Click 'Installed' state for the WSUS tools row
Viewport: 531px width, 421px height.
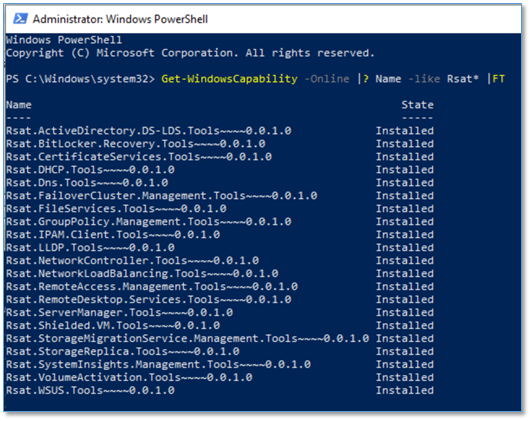click(x=405, y=390)
